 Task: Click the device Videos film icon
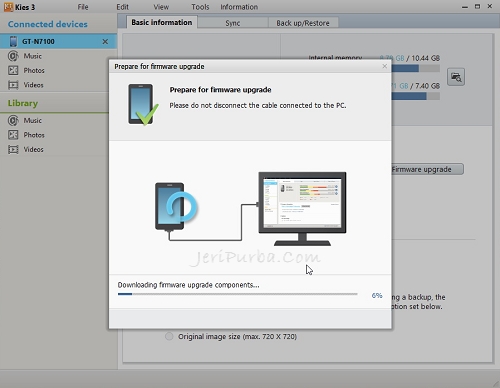(13, 85)
